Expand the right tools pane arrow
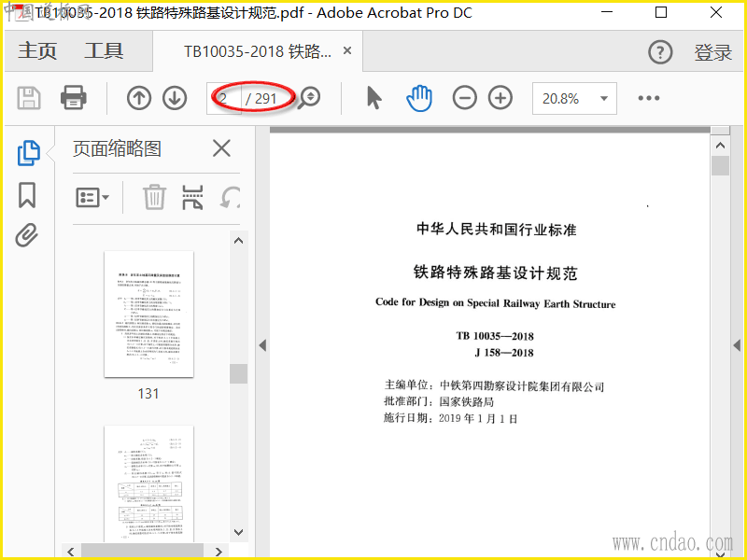The height and width of the screenshot is (560, 747). pyautogui.click(x=737, y=345)
